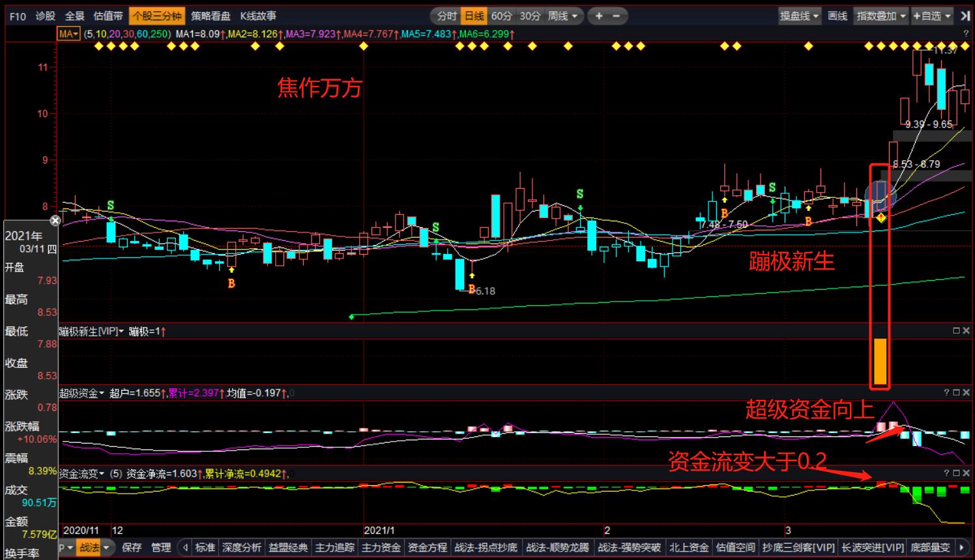Screen dimensions: 975x560
Task: Open the MA indicator dropdown
Action: pos(69,34)
